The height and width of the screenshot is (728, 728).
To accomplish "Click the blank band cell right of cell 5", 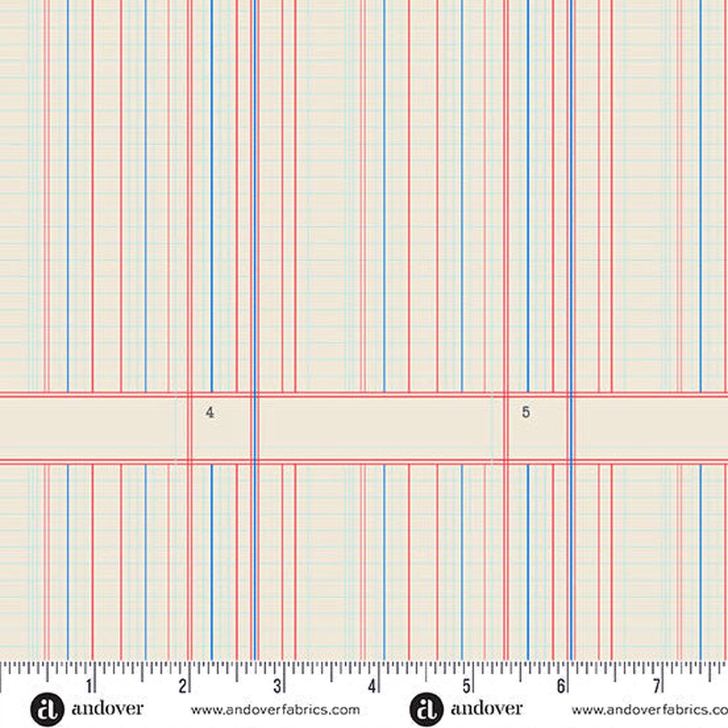I will coord(651,428).
